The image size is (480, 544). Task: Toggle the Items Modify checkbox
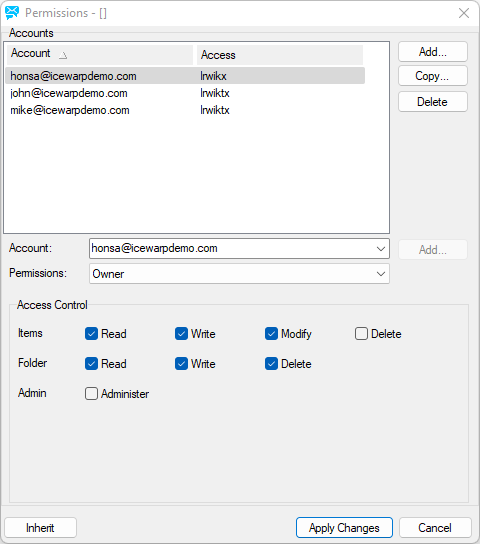pos(271,334)
